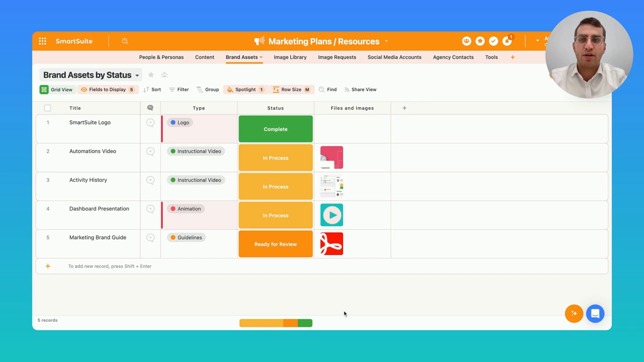Switch to Image Library tab

(290, 57)
